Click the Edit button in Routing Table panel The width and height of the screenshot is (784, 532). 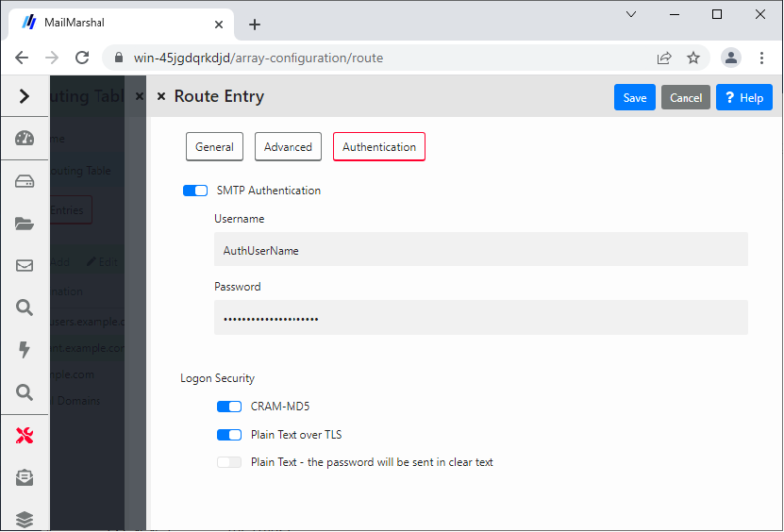pos(103,262)
